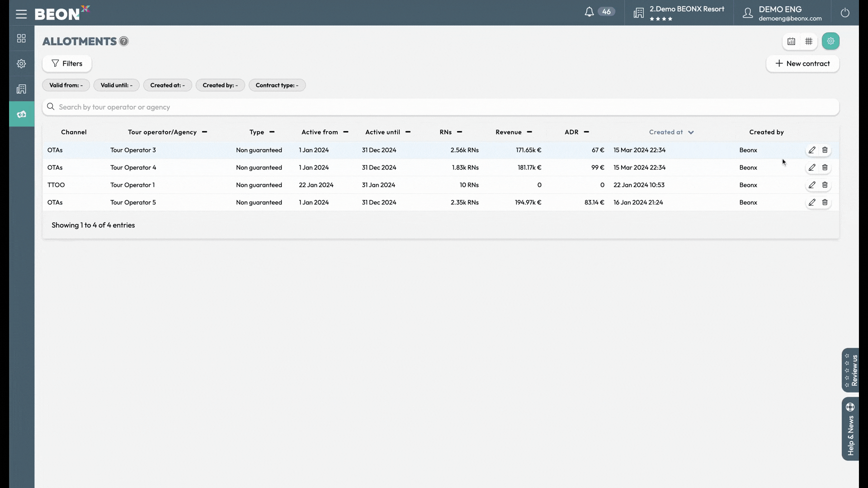Open the hamburger main menu
Viewport: 868px width, 488px height.
[x=21, y=14]
